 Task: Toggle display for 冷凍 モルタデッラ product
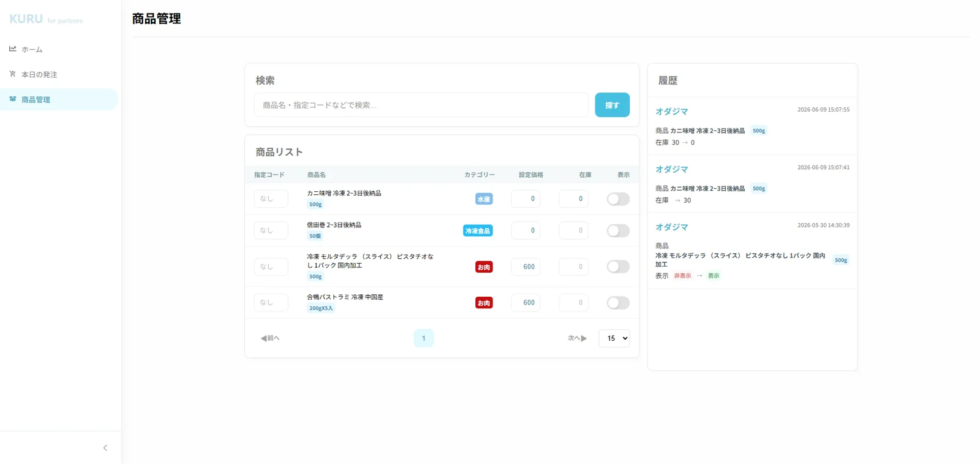pos(618,267)
